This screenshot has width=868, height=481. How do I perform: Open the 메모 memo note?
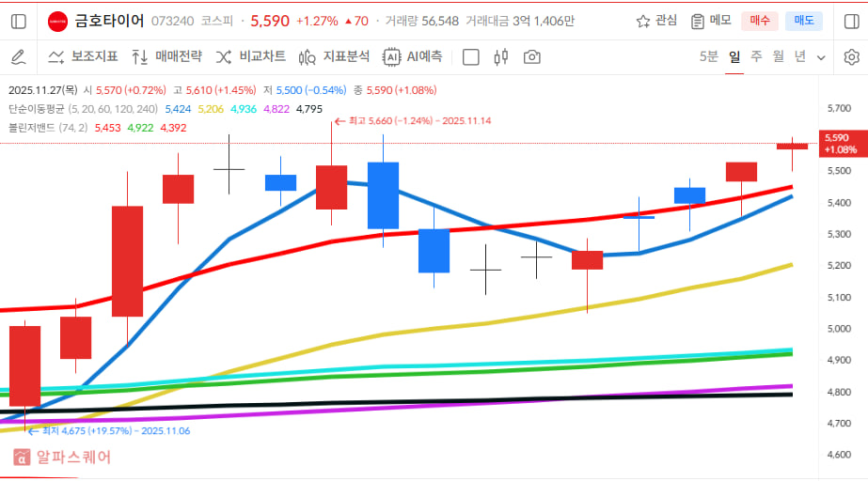(711, 21)
